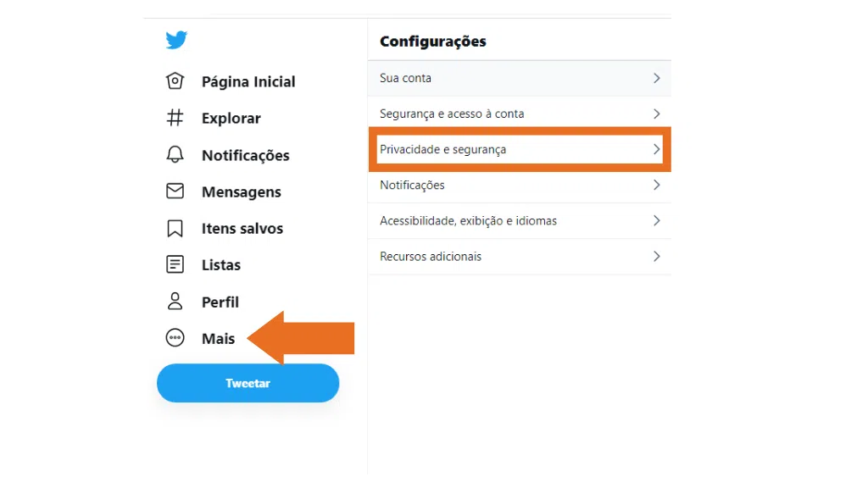
Task: Click the Twitter bird logo
Action: click(176, 39)
